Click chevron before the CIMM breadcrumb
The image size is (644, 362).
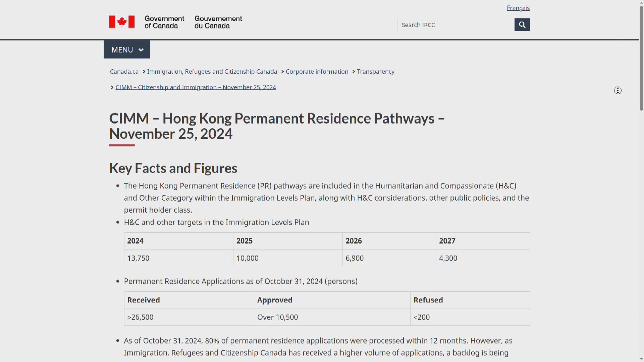112,87
